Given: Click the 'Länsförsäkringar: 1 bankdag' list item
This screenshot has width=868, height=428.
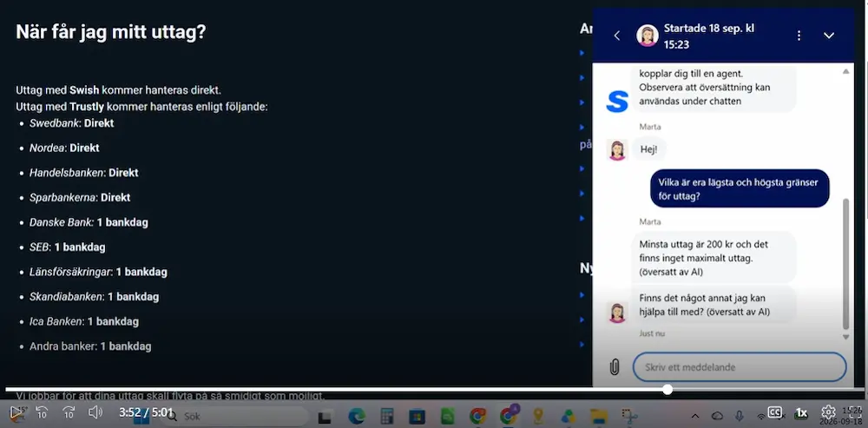Looking at the screenshot, I should click(98, 273).
